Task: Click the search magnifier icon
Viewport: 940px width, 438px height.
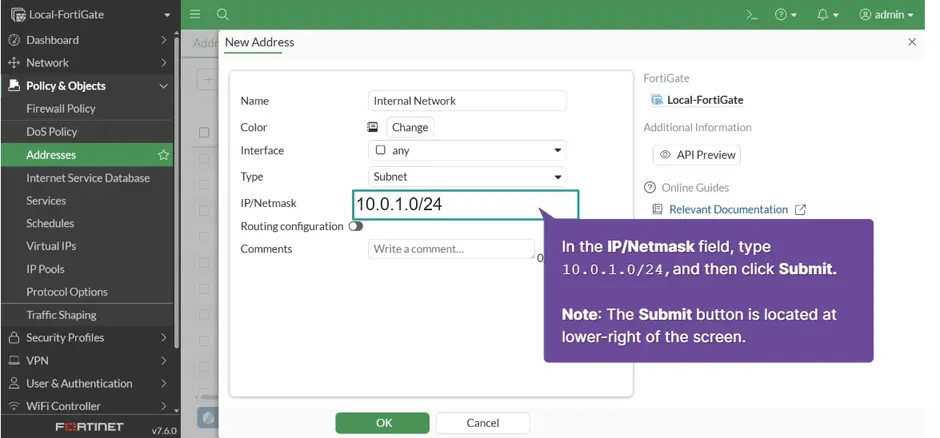Action: click(x=222, y=14)
